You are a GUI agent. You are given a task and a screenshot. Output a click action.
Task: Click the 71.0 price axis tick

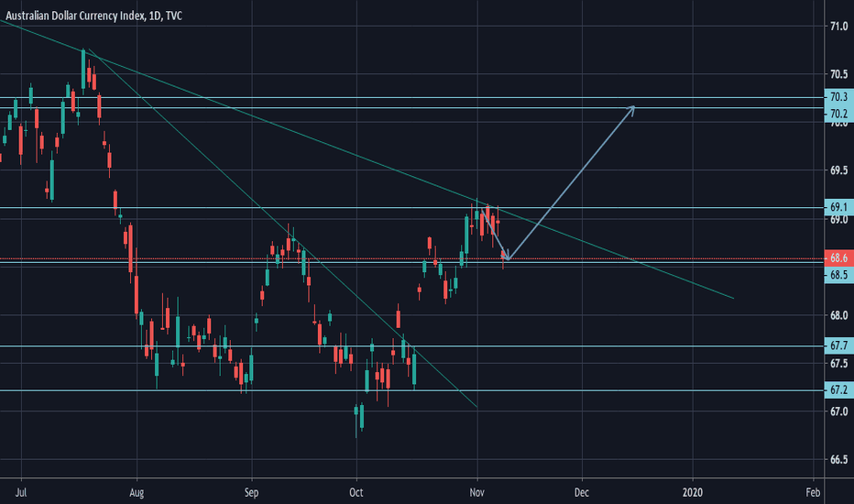[838, 27]
